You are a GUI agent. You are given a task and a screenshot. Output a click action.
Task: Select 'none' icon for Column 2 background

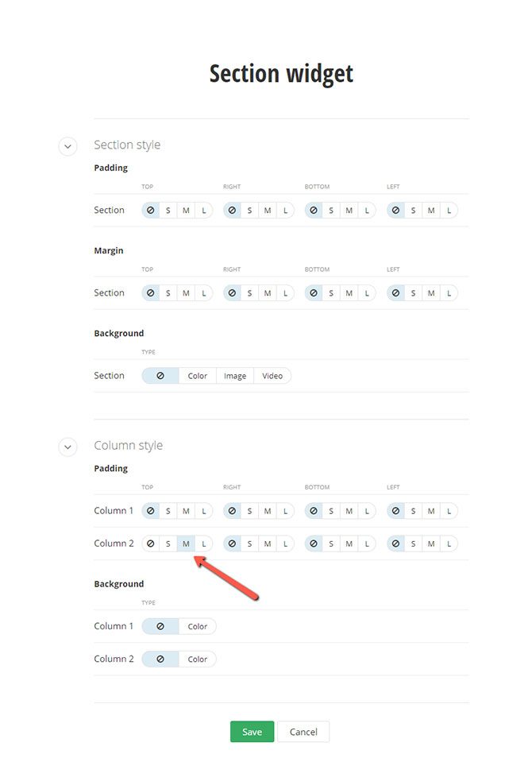160,659
